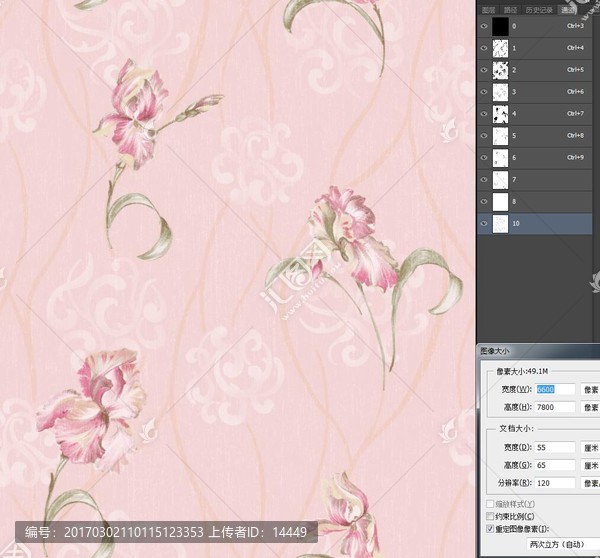Toggle visibility of channel 8

(x=484, y=201)
